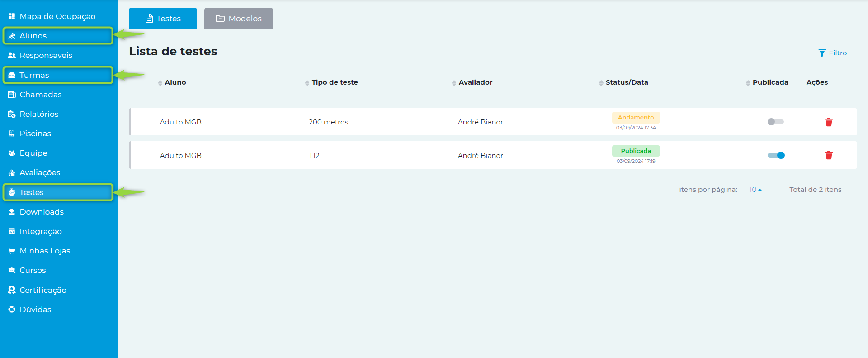The width and height of the screenshot is (868, 358).
Task: Click the Downloads arrow icon
Action: (x=12, y=212)
